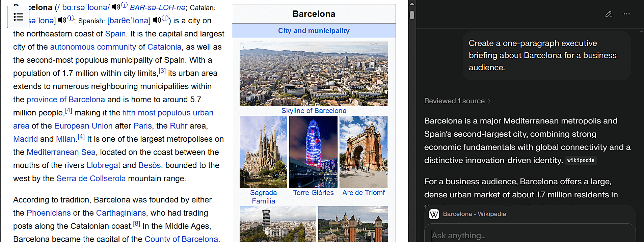Click the page scrollbar up arrow
Image resolution: width=644 pixels, height=247 pixels.
pyautogui.click(x=412, y=4)
